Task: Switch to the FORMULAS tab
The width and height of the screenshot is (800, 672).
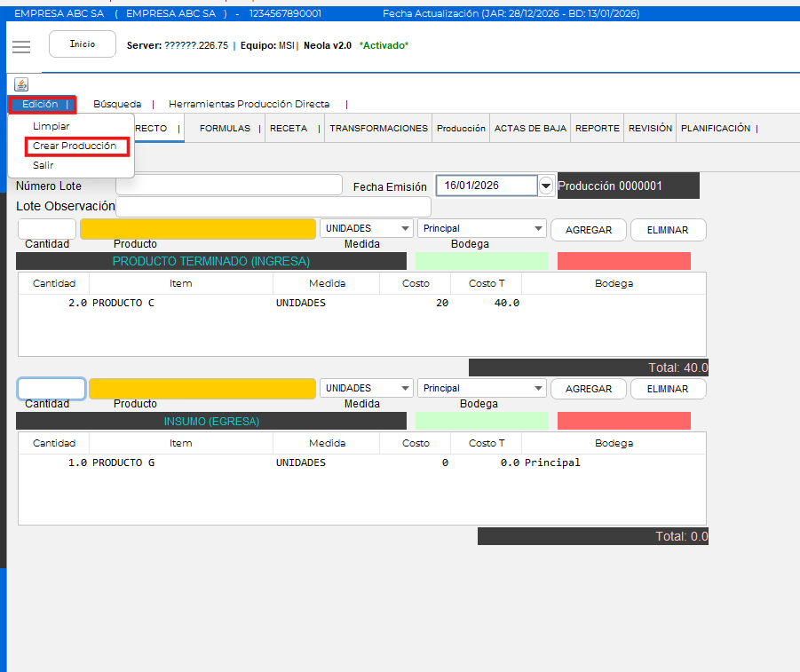Action: coord(225,129)
